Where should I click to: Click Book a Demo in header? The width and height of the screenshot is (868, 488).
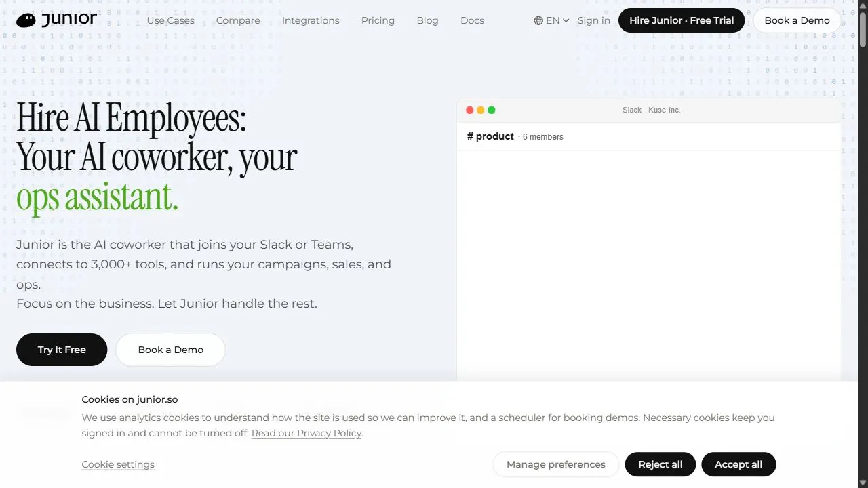(797, 20)
